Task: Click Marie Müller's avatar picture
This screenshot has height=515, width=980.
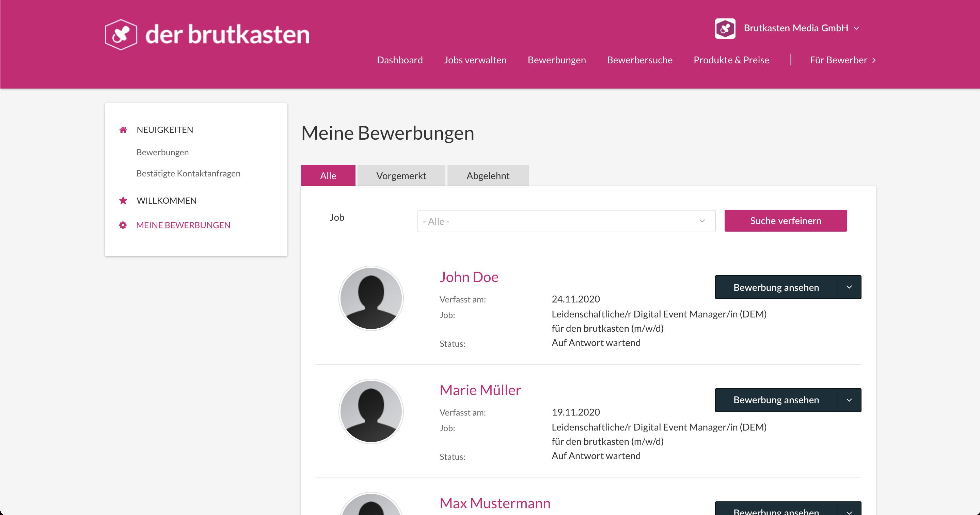Action: click(371, 411)
